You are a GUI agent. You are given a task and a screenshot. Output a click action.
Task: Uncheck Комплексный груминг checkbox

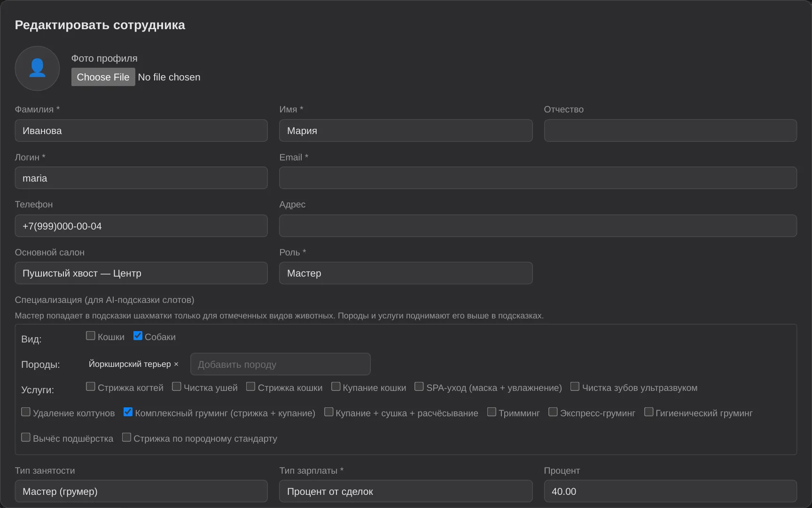click(x=128, y=412)
